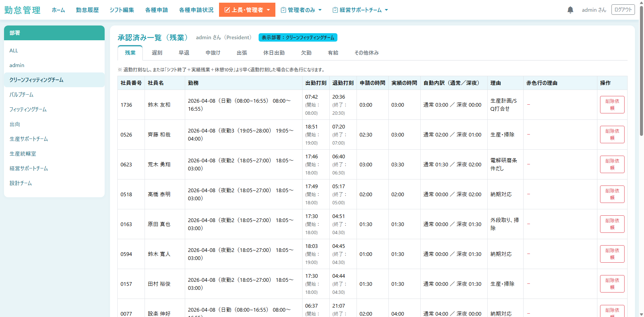Click 削除依頼 for 鈴木 寛人
This screenshot has height=317, width=644.
[x=612, y=254]
